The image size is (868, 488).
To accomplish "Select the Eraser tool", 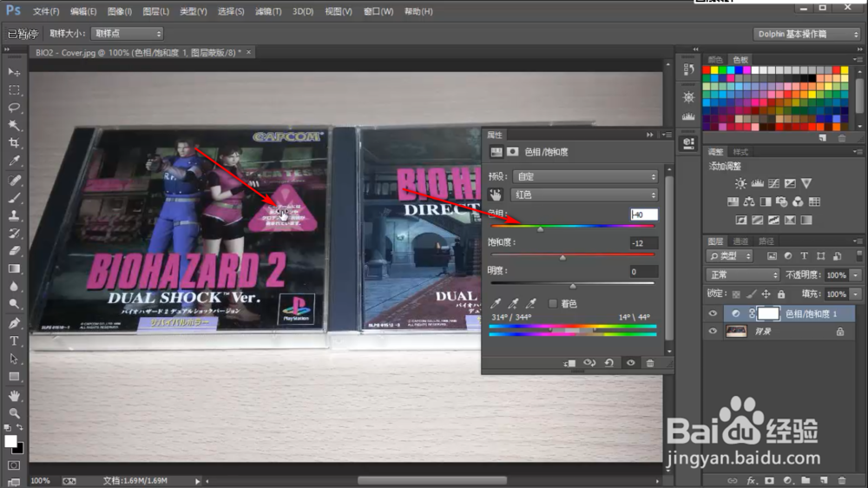I will click(14, 251).
